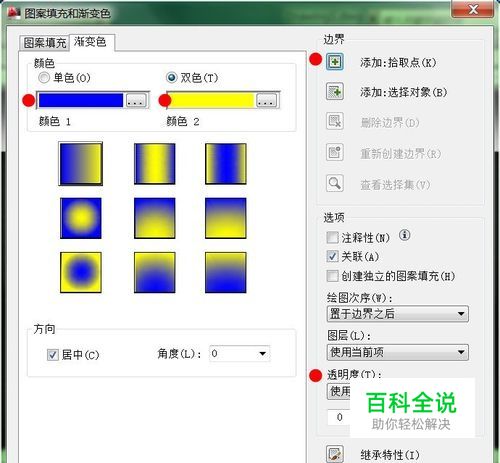Toggle the Centered (居中) checkbox

(x=53, y=355)
